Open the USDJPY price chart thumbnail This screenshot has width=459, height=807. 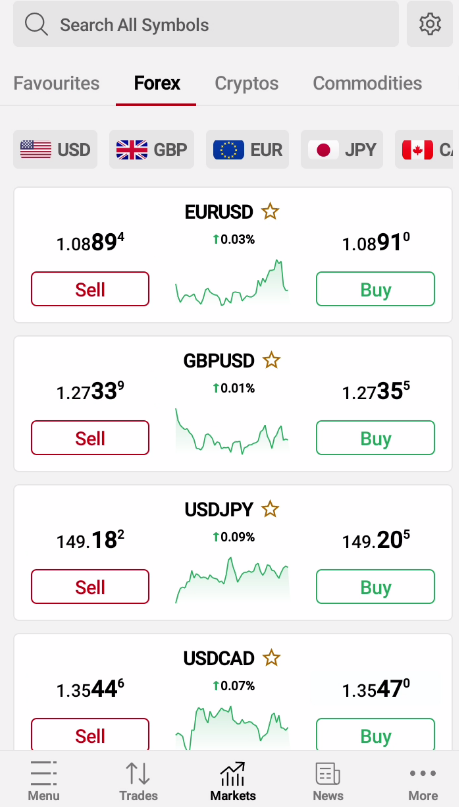pos(232,580)
